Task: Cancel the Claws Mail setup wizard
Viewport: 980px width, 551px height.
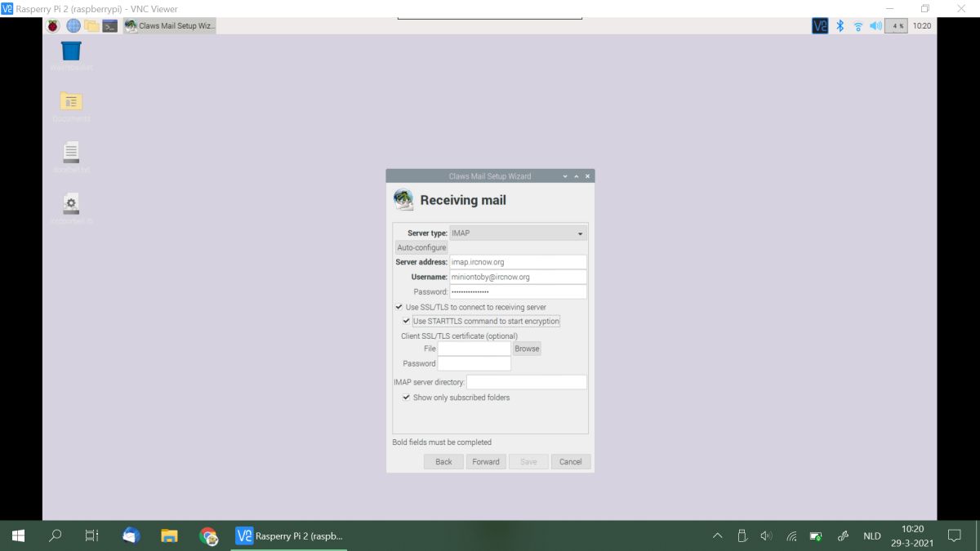Action: [x=571, y=462]
